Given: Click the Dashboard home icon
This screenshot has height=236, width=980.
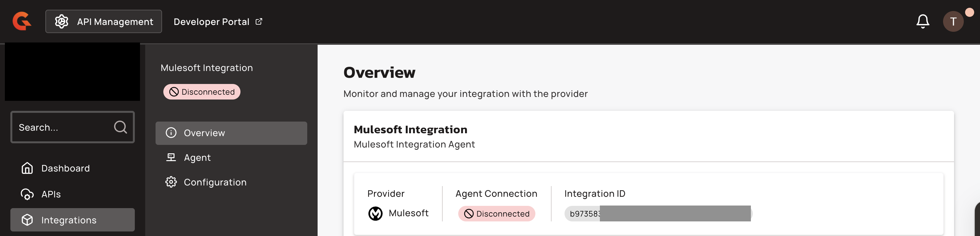Looking at the screenshot, I should (27, 168).
